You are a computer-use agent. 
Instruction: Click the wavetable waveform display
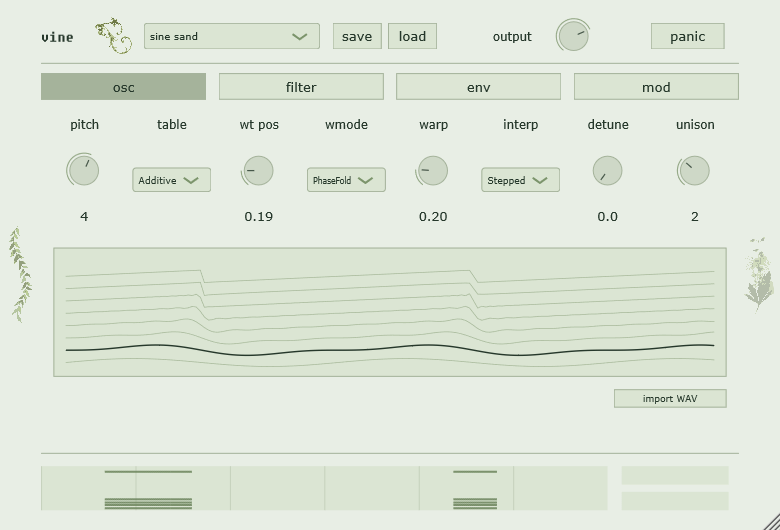pyautogui.click(x=390, y=312)
